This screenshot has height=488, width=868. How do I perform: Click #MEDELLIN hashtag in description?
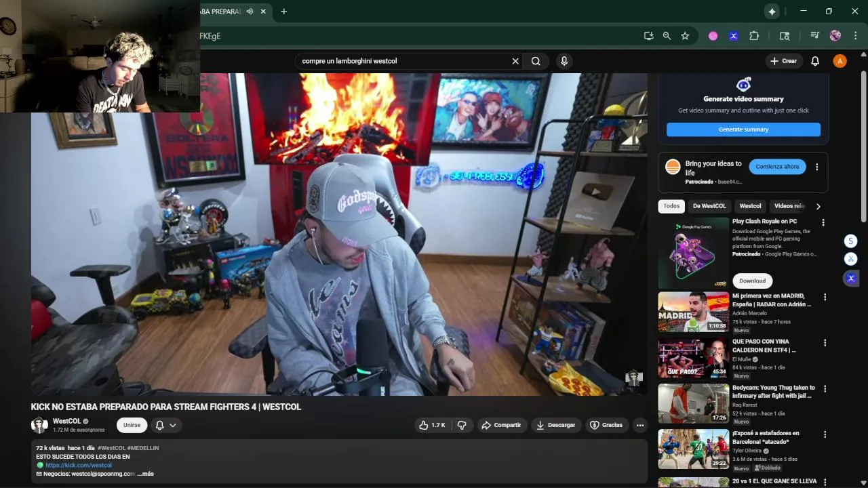(x=143, y=448)
